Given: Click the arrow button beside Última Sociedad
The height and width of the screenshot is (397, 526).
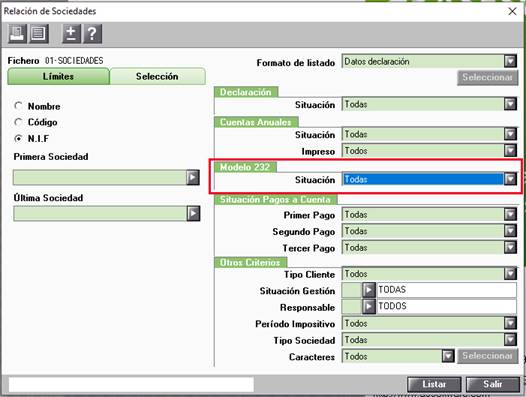Looking at the screenshot, I should 193,213.
